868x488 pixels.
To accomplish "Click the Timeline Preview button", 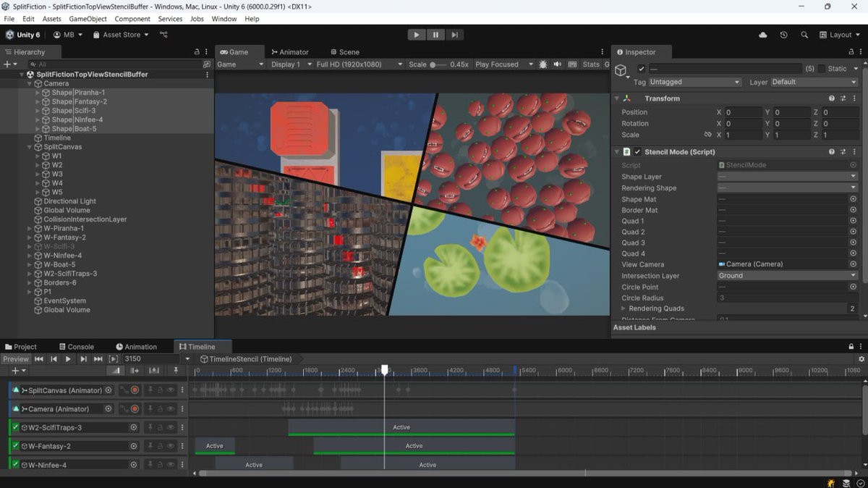I will [x=15, y=359].
